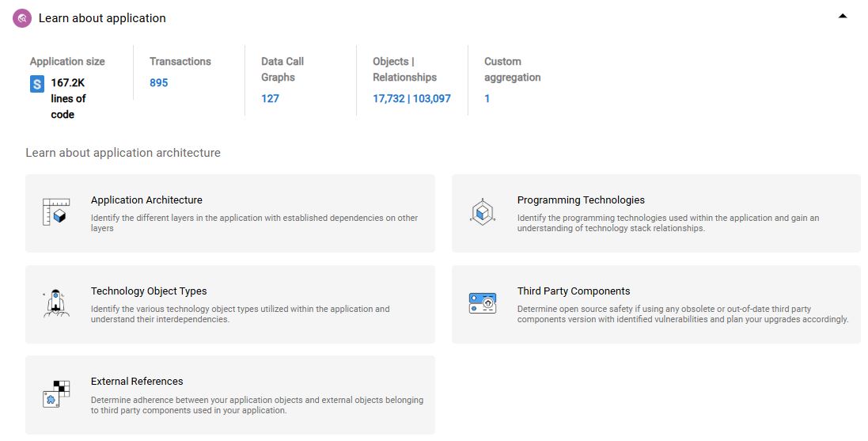This screenshot has height=441, width=868.
Task: Open the Third Party Components card title
Action: pos(574,291)
